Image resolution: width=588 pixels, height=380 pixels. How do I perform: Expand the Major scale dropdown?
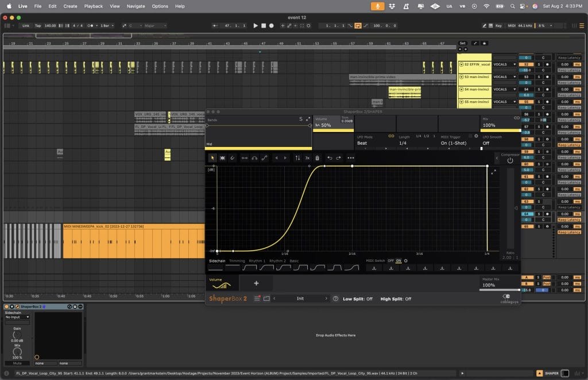154,25
